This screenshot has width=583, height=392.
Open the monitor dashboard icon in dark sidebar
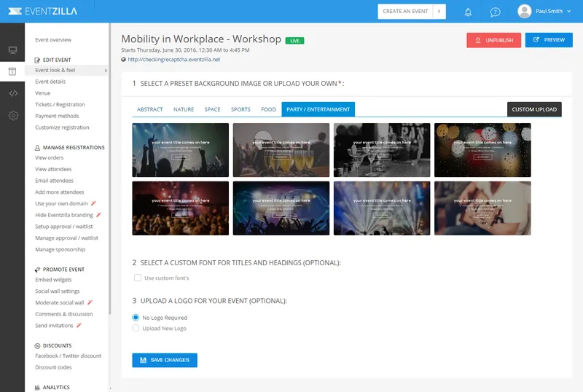(12, 50)
